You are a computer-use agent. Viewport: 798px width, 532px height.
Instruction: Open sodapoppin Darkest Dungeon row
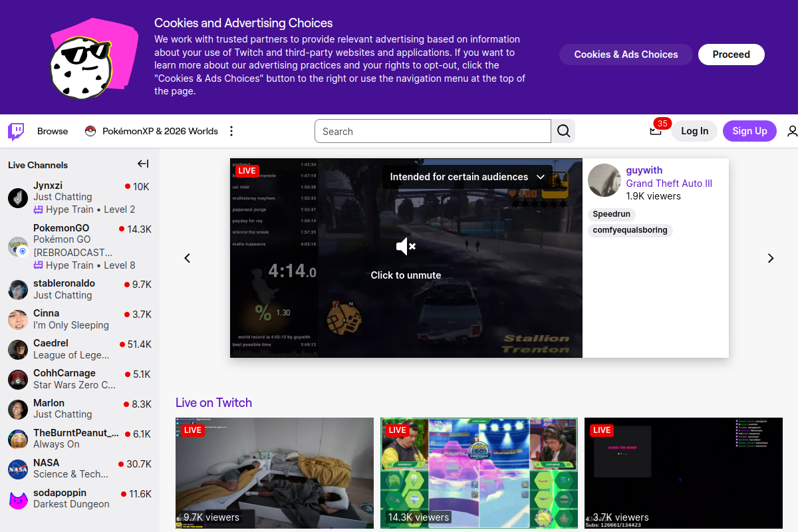pos(80,499)
